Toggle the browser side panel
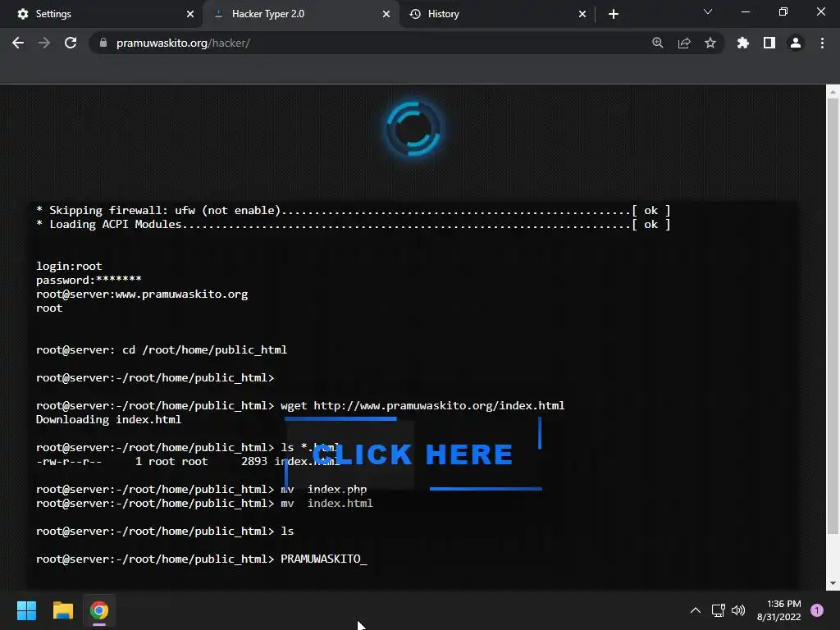Screen dimensions: 840x630 [769, 43]
